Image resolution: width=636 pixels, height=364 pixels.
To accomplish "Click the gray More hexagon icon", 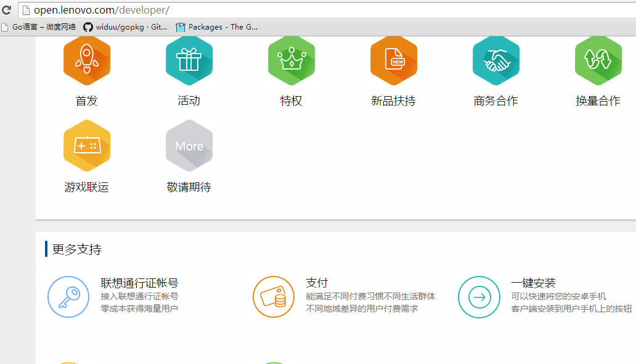I will coord(189,145).
